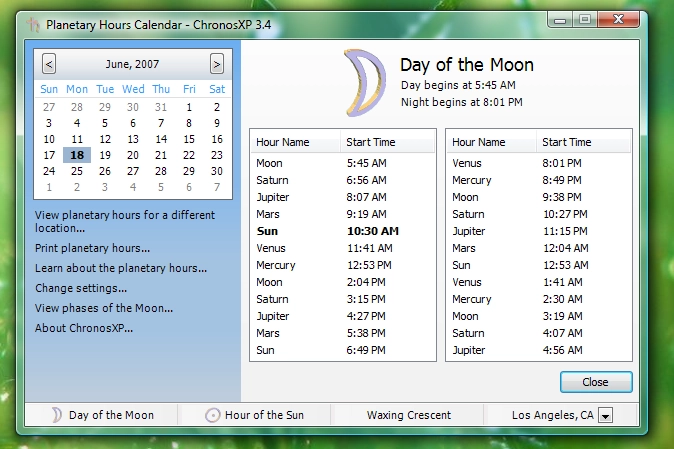Click Waxing Crescent status bar entry
The width and height of the screenshot is (674, 449).
[409, 415]
